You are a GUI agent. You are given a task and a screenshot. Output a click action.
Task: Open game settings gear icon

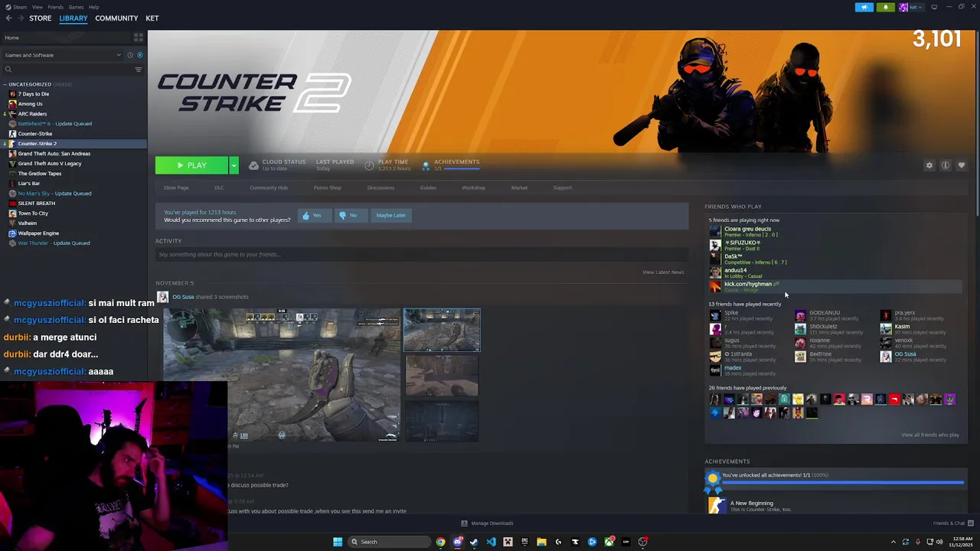click(929, 165)
